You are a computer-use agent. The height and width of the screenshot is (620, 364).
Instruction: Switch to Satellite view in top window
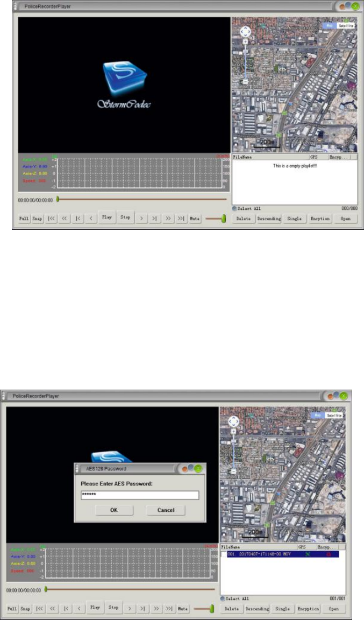pos(346,26)
